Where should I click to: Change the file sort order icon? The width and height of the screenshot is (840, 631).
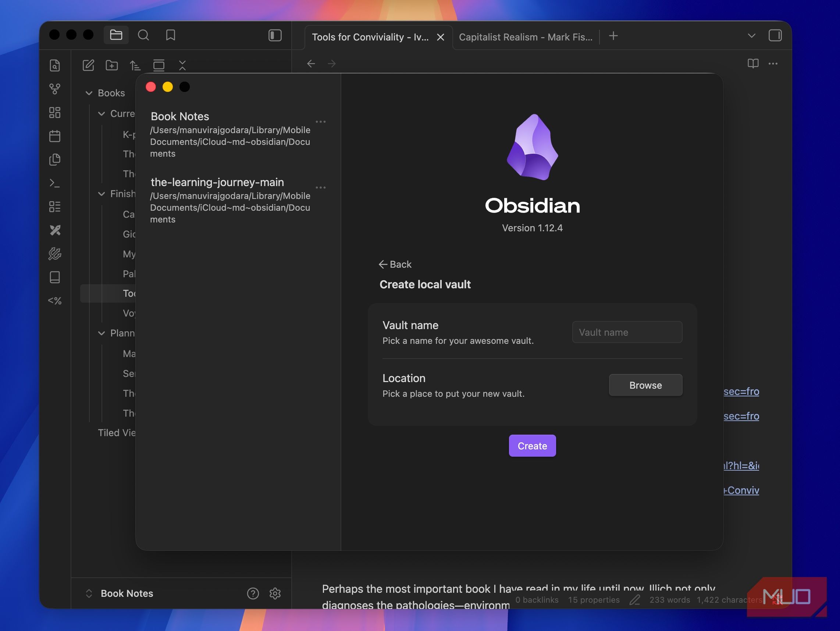(135, 65)
